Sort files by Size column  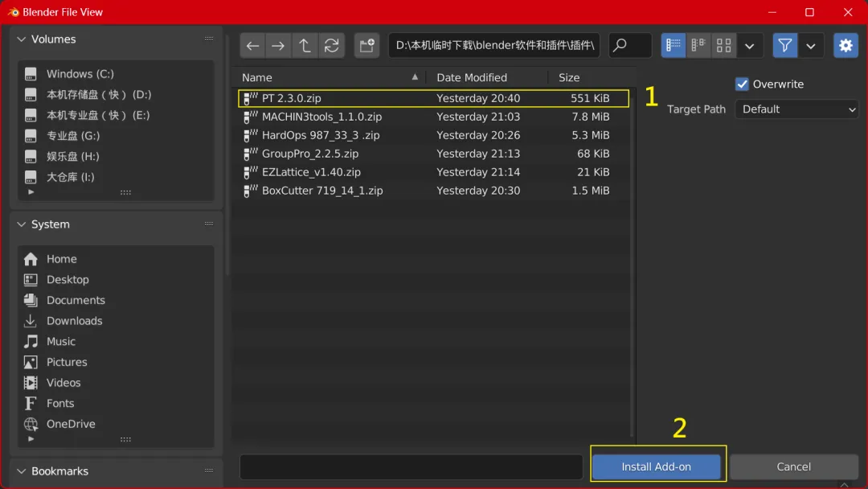coord(590,77)
